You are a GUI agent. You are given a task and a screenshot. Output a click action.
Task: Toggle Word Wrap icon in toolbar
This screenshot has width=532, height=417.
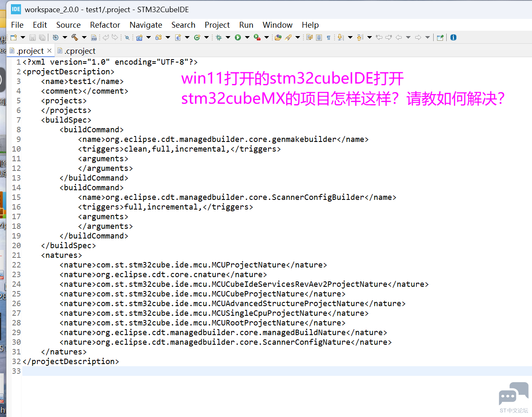(309, 37)
